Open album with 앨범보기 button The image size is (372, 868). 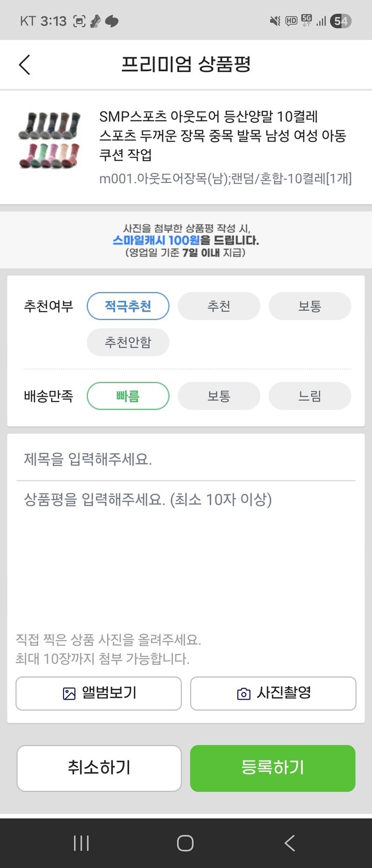pyautogui.click(x=99, y=693)
